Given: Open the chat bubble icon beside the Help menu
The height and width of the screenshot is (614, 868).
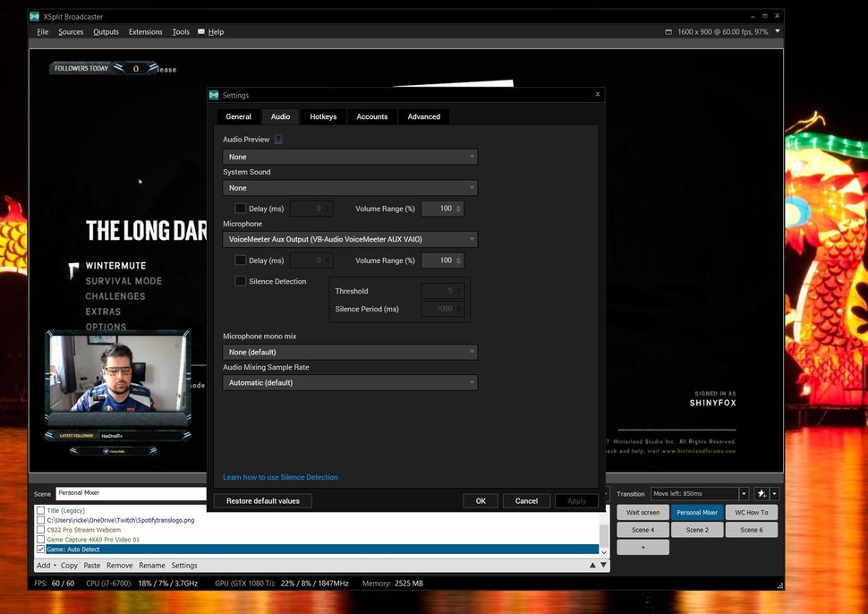Looking at the screenshot, I should tap(203, 31).
